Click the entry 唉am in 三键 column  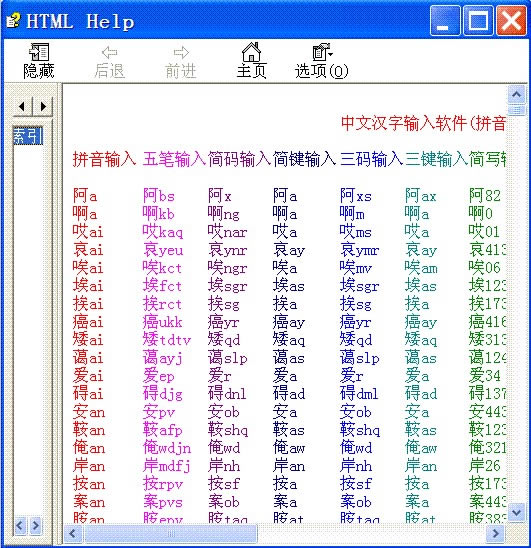point(421,268)
